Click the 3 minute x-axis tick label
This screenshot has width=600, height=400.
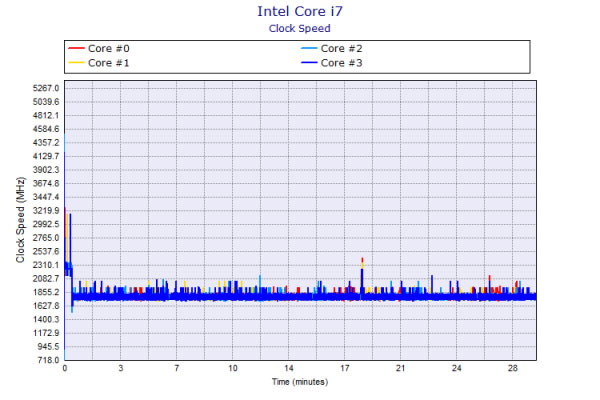coord(121,368)
